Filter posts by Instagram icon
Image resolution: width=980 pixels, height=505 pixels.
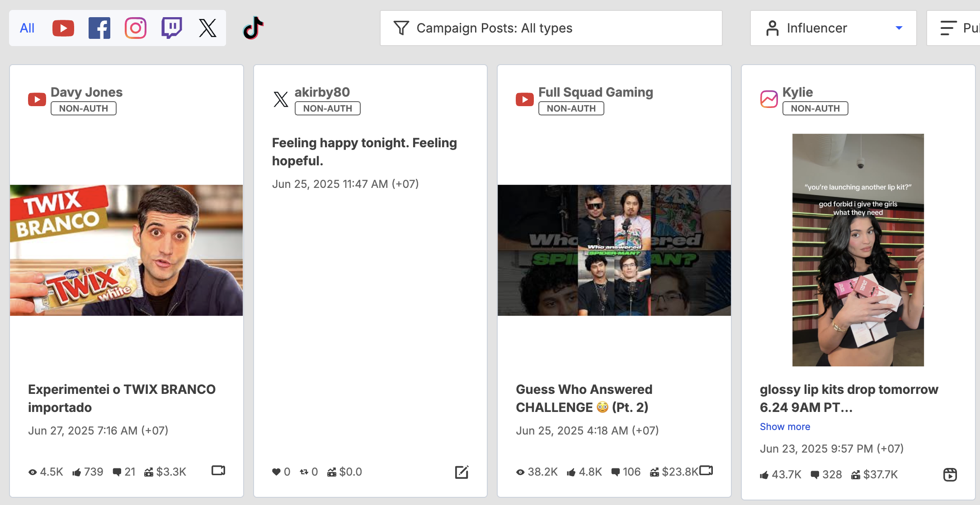(x=136, y=28)
